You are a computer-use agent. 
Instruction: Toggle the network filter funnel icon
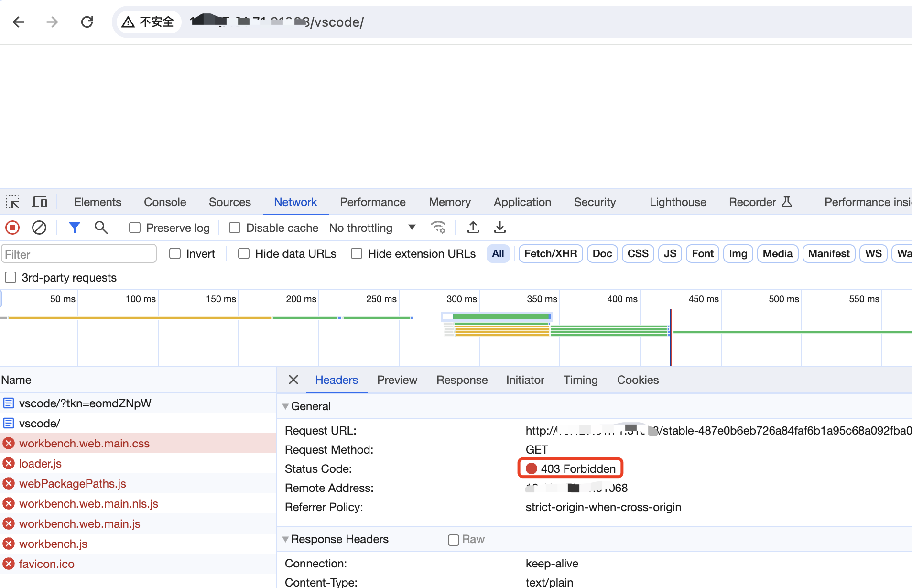(74, 228)
